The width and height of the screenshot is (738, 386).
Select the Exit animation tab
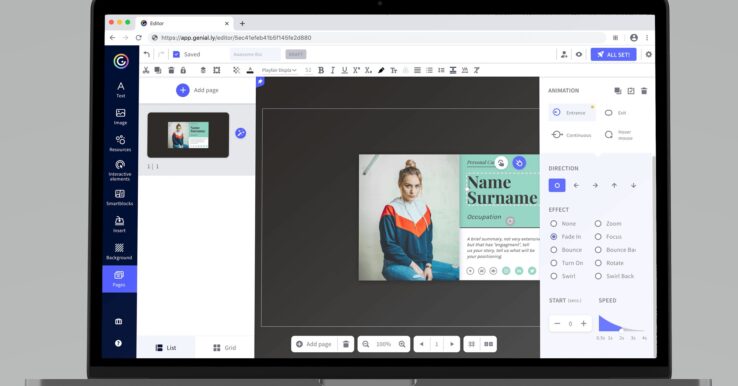pyautogui.click(x=615, y=113)
